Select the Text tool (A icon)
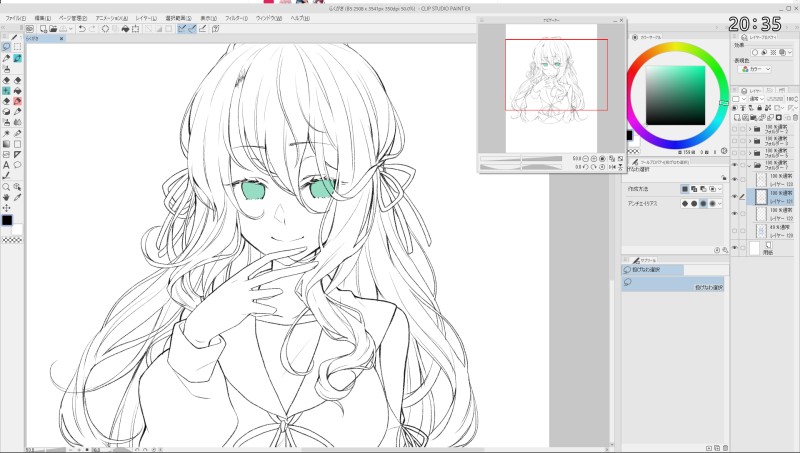 (x=6, y=165)
